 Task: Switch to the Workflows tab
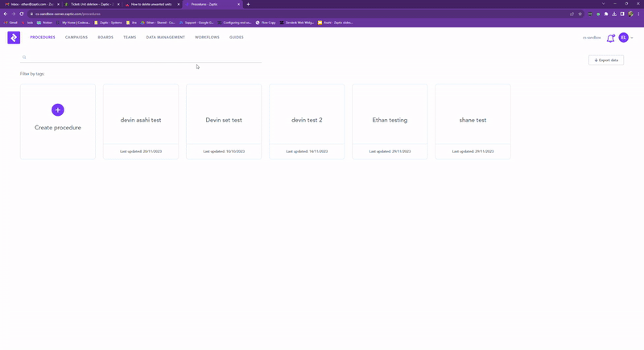coord(207,37)
